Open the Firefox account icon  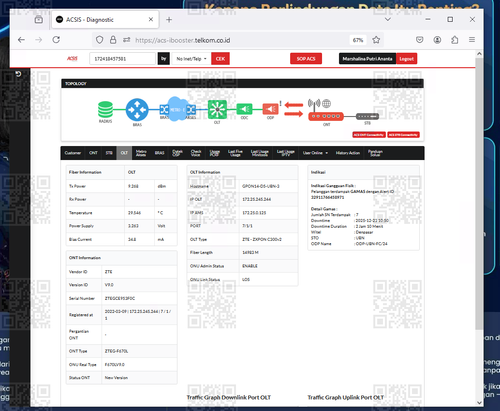click(437, 40)
